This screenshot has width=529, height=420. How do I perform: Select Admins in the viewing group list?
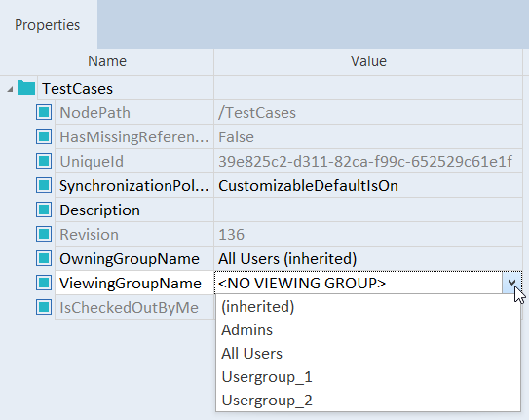(368, 330)
